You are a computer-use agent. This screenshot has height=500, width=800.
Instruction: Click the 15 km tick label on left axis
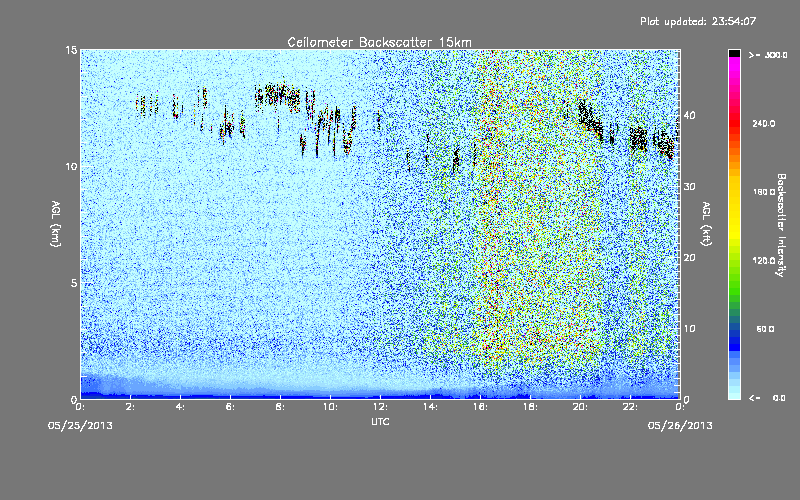71,50
